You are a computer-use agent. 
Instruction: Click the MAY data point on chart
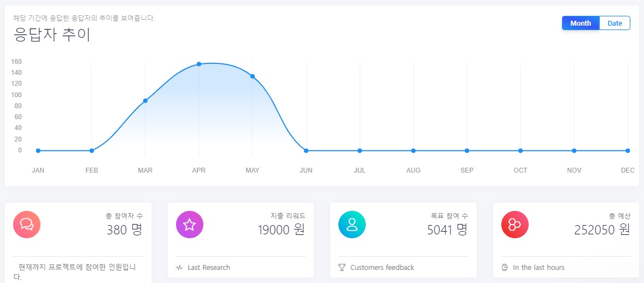[x=253, y=76]
